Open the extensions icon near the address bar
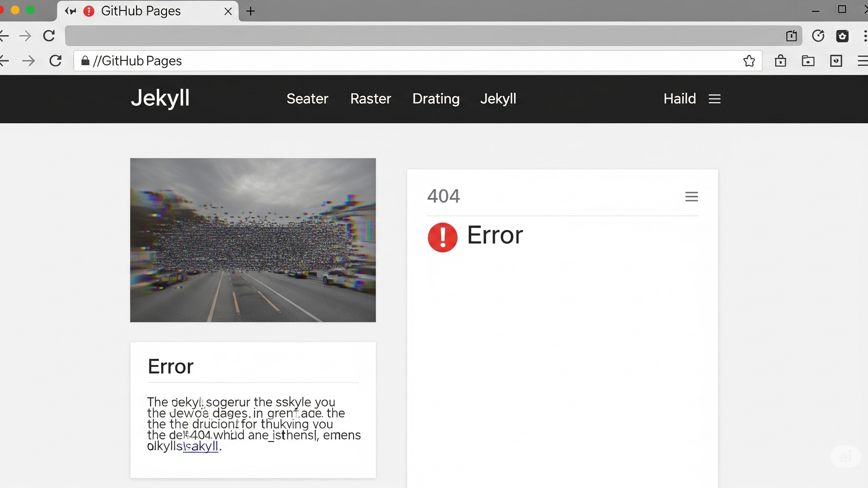Viewport: 868px width, 488px height. tap(843, 36)
